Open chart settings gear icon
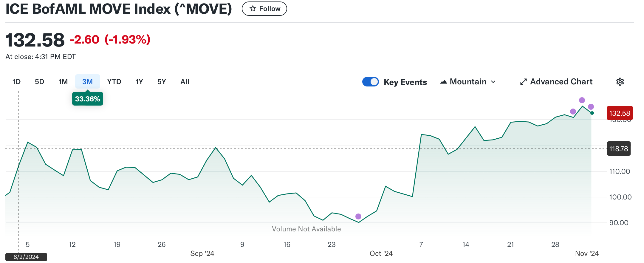This screenshot has height=263, width=644. click(620, 82)
